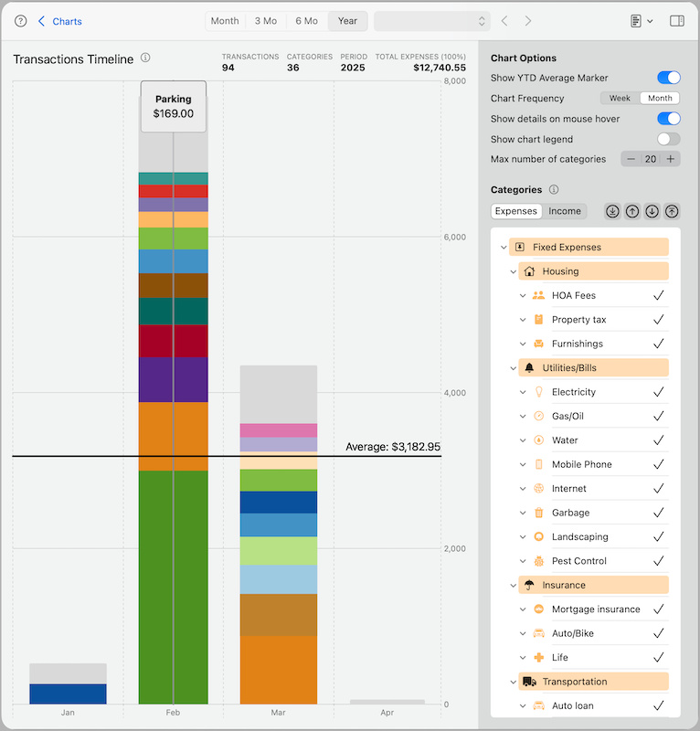Collapse the Fixed Expenses group

click(504, 247)
